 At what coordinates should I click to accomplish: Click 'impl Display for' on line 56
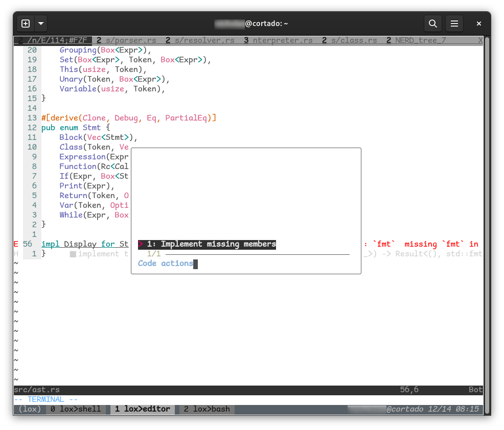click(x=78, y=245)
